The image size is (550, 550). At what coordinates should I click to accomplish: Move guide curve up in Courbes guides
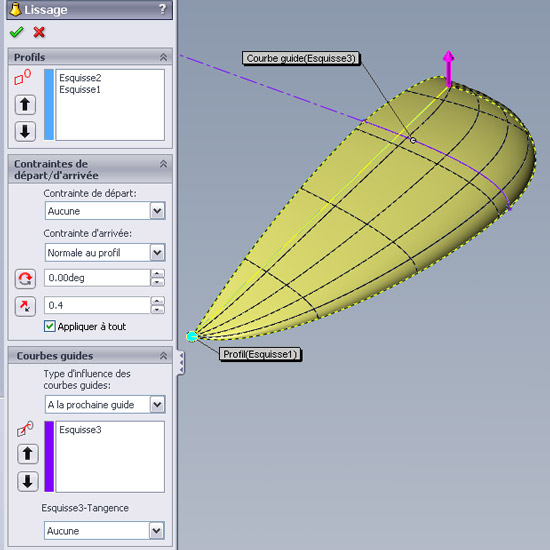pyautogui.click(x=28, y=454)
